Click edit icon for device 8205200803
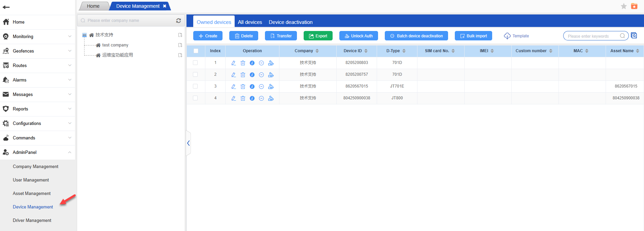The width and height of the screenshot is (644, 231). (234, 63)
